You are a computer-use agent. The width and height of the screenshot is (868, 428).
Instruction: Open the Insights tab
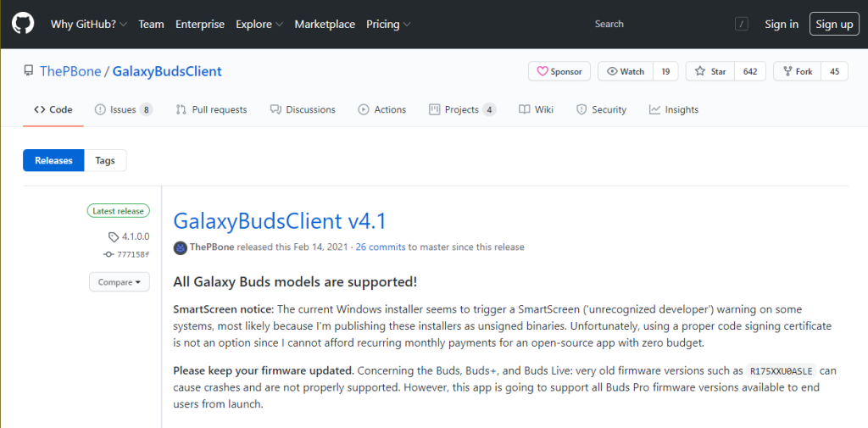pos(674,109)
